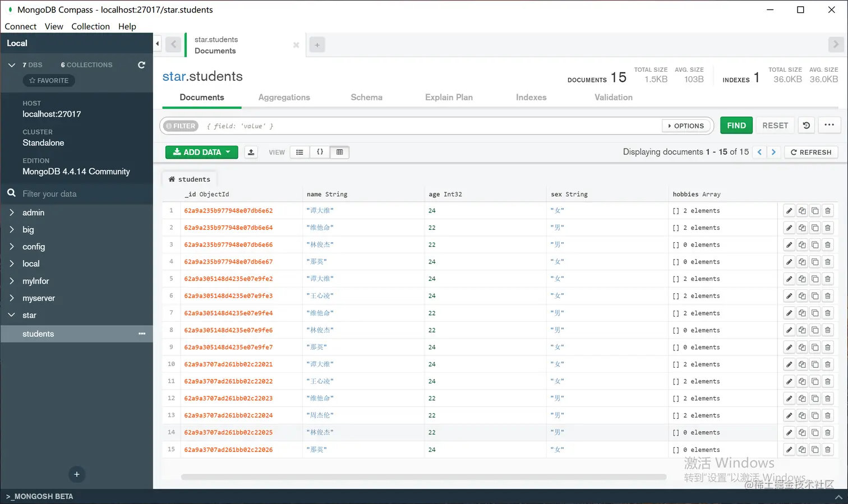Run query with FIND button
Viewport: 848px width, 504px height.
point(736,126)
